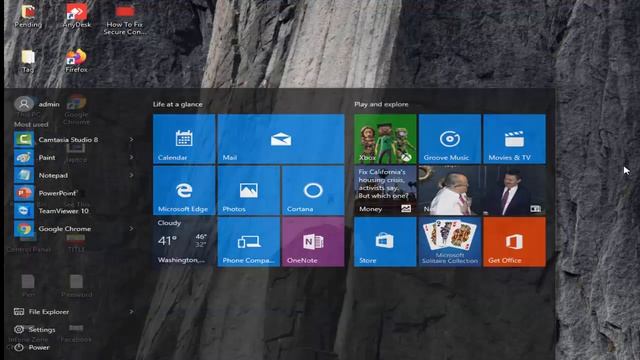The image size is (640, 360).
Task: Select the AnyDesk desktop shortcut
Action: (77, 16)
